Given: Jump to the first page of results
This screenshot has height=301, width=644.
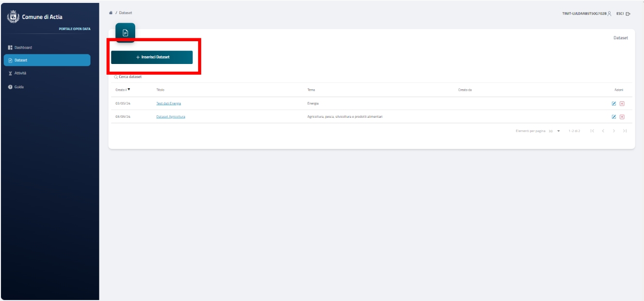Looking at the screenshot, I should tap(591, 131).
